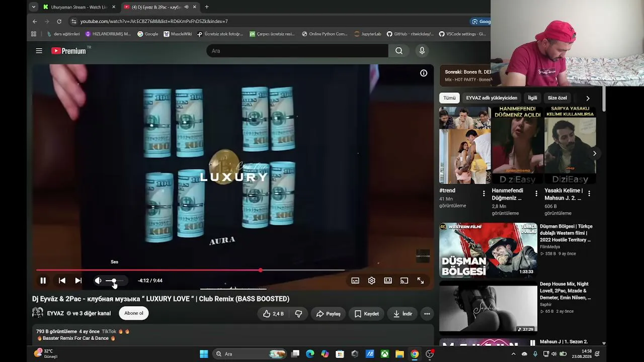Open the Deep House Mix video thumbnail

(x=488, y=307)
